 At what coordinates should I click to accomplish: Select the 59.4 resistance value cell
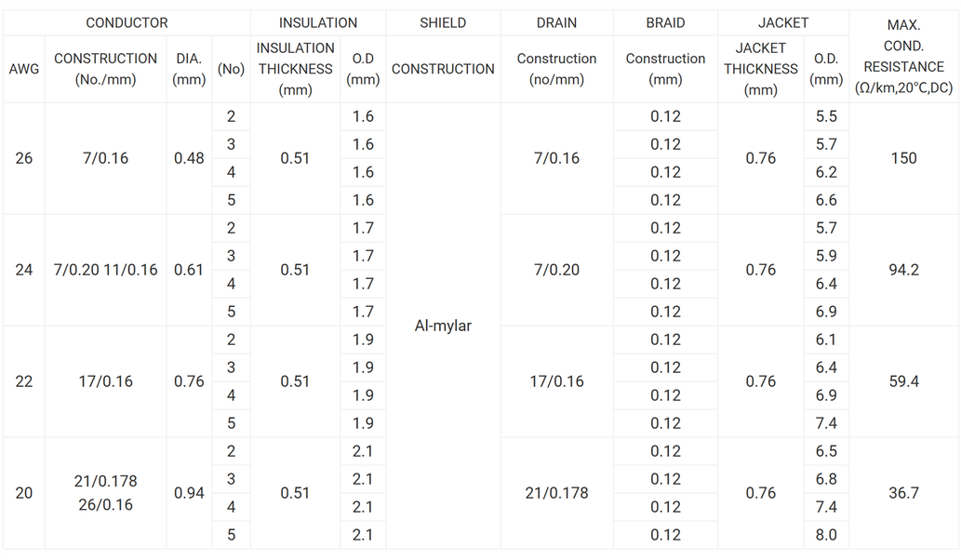[903, 381]
